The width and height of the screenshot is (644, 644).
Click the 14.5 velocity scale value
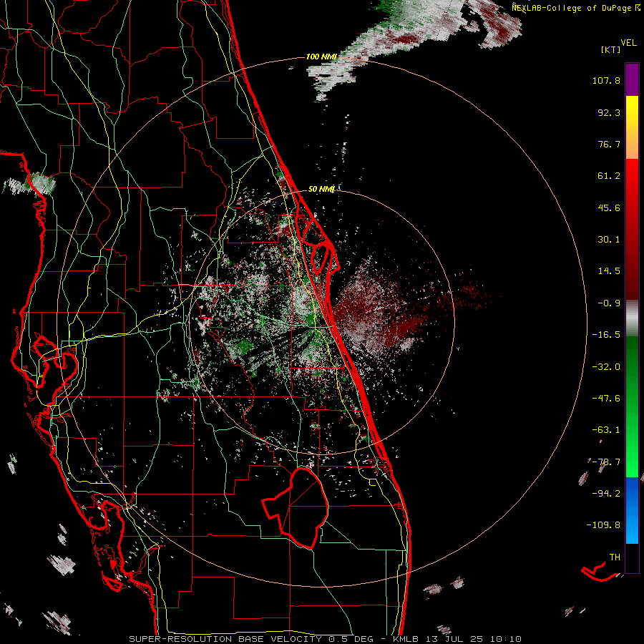coord(609,271)
